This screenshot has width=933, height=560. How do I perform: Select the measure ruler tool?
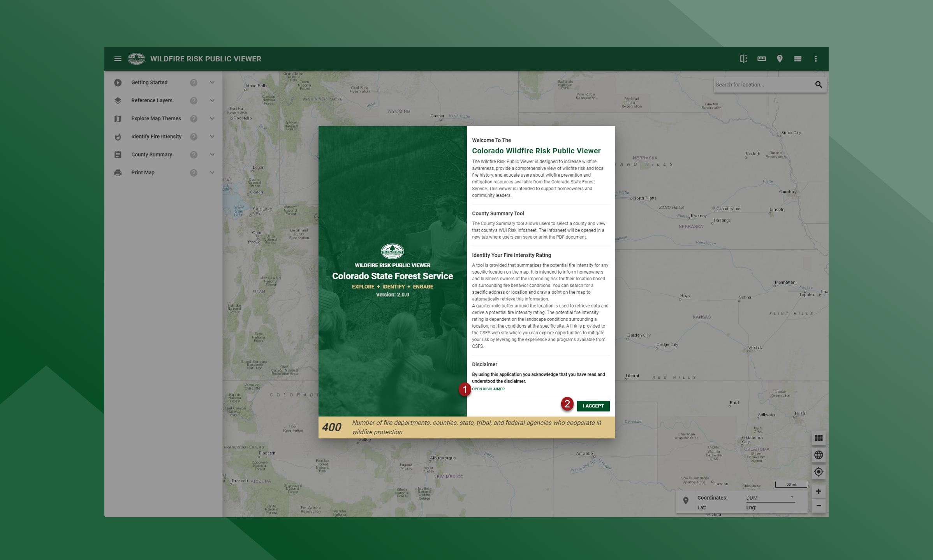[761, 59]
